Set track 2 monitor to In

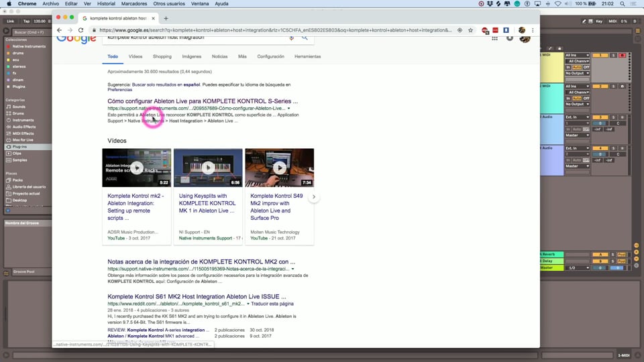(568, 98)
